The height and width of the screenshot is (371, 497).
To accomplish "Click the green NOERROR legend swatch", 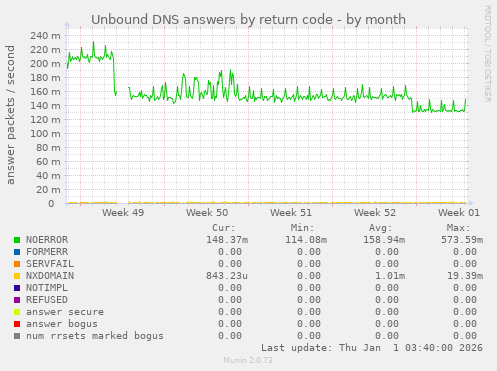I will click(17, 240).
